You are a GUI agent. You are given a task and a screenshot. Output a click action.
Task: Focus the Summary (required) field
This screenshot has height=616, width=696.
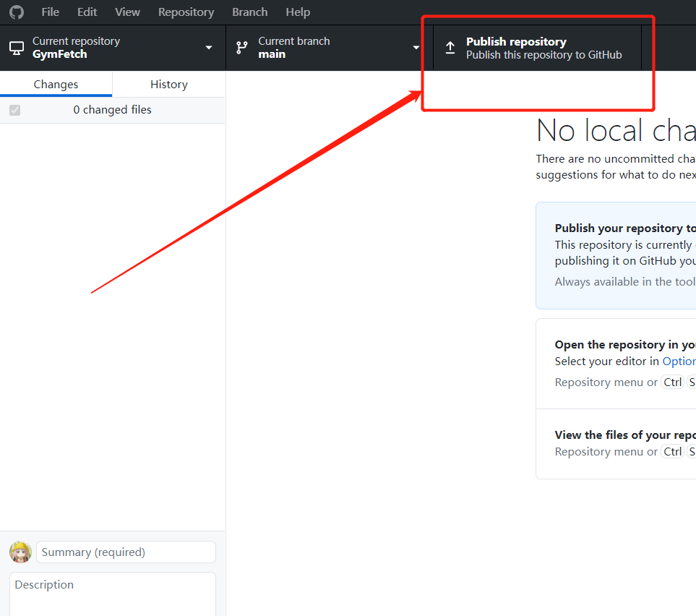point(126,552)
